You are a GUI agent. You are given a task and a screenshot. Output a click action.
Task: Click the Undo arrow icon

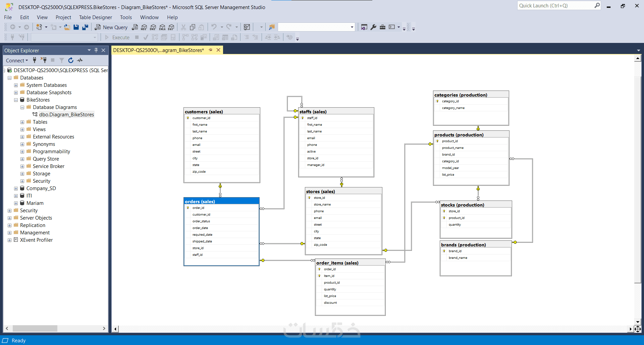point(214,27)
